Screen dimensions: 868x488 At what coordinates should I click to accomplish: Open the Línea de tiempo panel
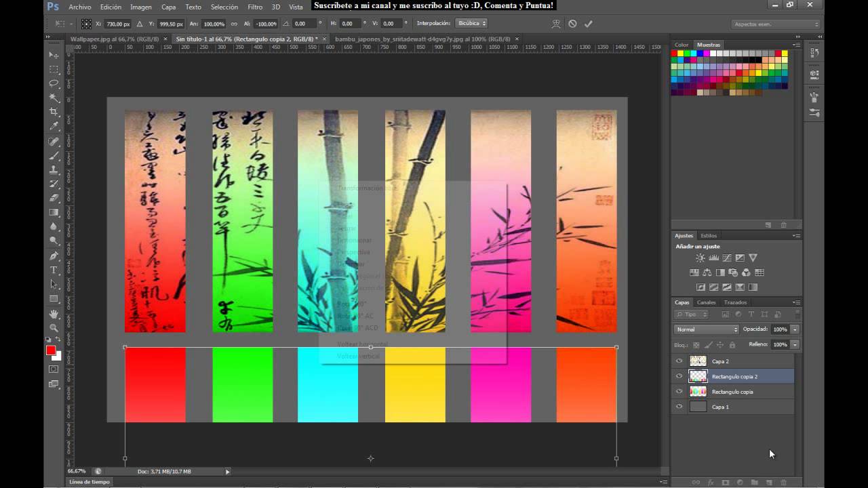coord(89,482)
